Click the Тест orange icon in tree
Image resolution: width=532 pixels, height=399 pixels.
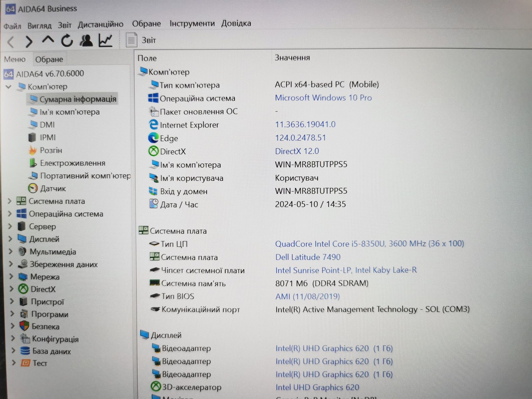pyautogui.click(x=25, y=363)
